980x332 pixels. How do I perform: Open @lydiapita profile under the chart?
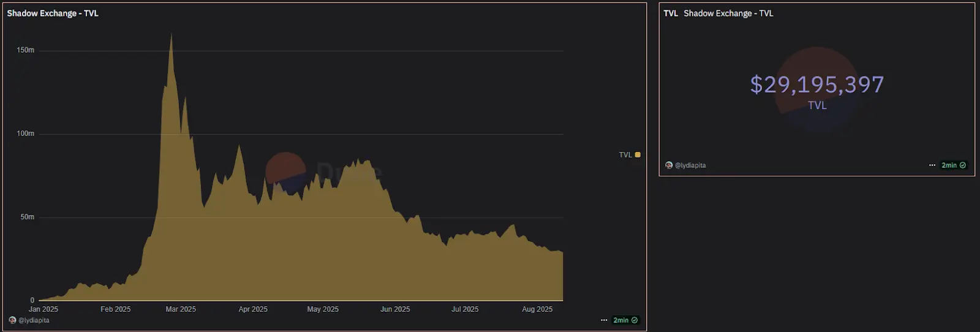click(34, 320)
